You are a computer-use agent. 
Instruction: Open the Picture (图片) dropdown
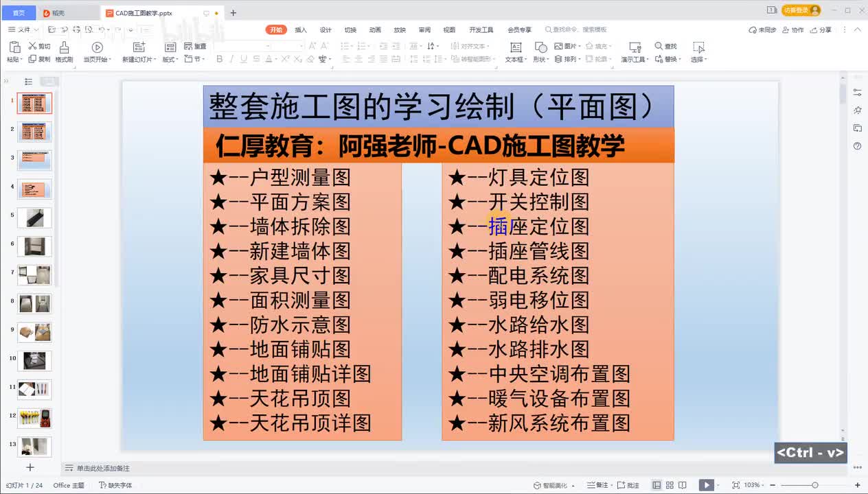tap(569, 46)
